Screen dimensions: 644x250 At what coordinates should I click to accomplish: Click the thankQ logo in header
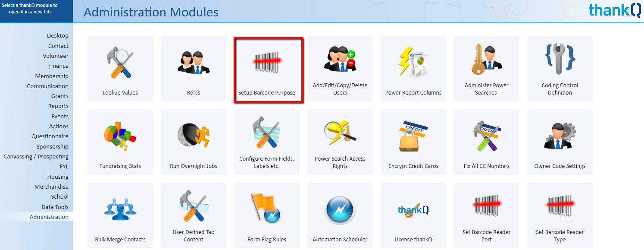615,10
